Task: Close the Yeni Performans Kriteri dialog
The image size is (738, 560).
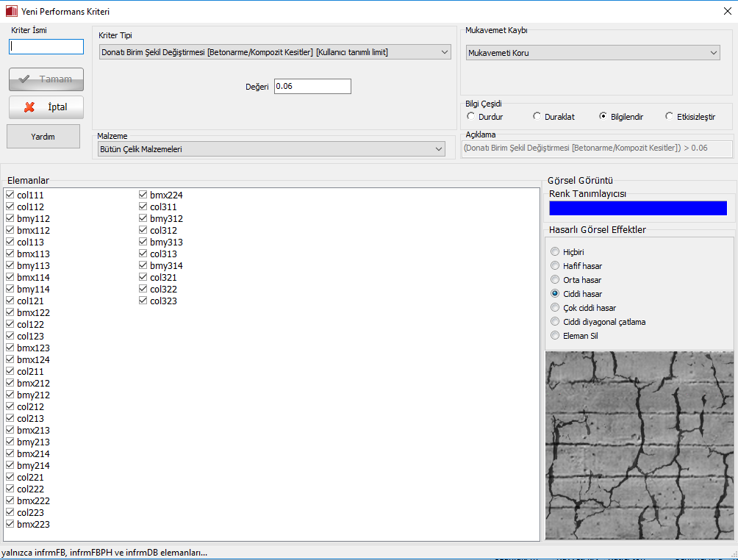Action: [727, 11]
